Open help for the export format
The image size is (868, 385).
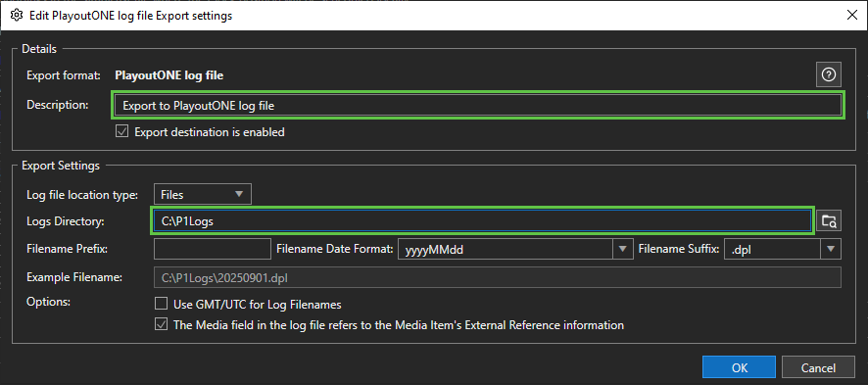pyautogui.click(x=828, y=75)
